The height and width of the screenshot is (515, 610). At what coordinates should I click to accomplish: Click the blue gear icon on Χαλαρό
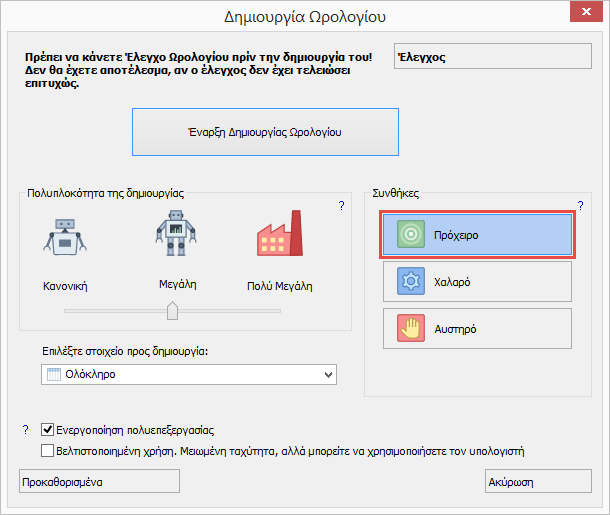coord(411,282)
